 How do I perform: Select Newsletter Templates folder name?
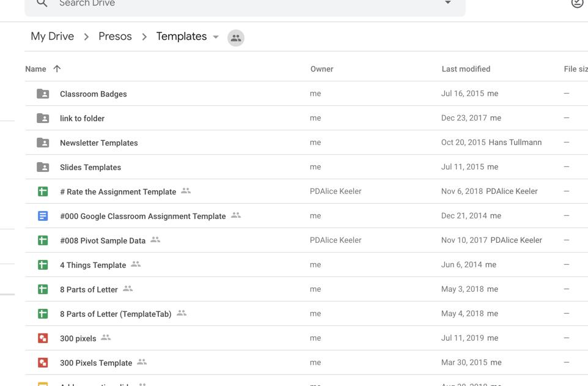click(x=99, y=143)
